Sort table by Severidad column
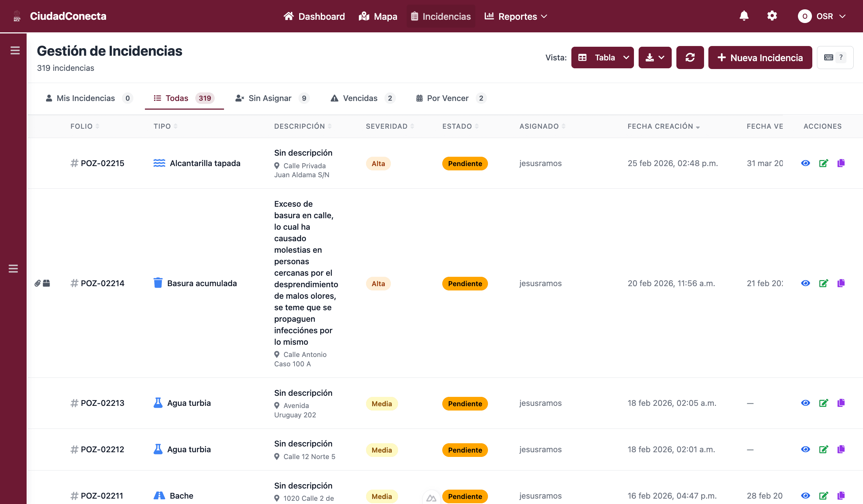Image resolution: width=863 pixels, height=504 pixels. pyautogui.click(x=390, y=126)
